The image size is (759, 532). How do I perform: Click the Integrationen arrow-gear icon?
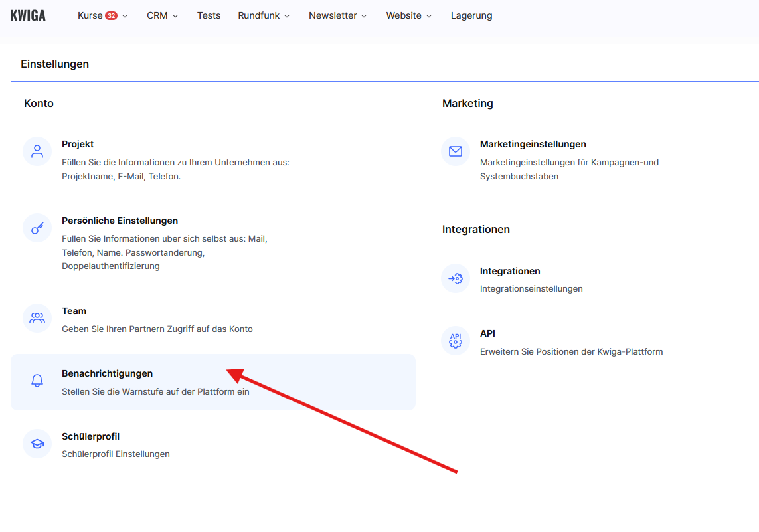tap(456, 278)
